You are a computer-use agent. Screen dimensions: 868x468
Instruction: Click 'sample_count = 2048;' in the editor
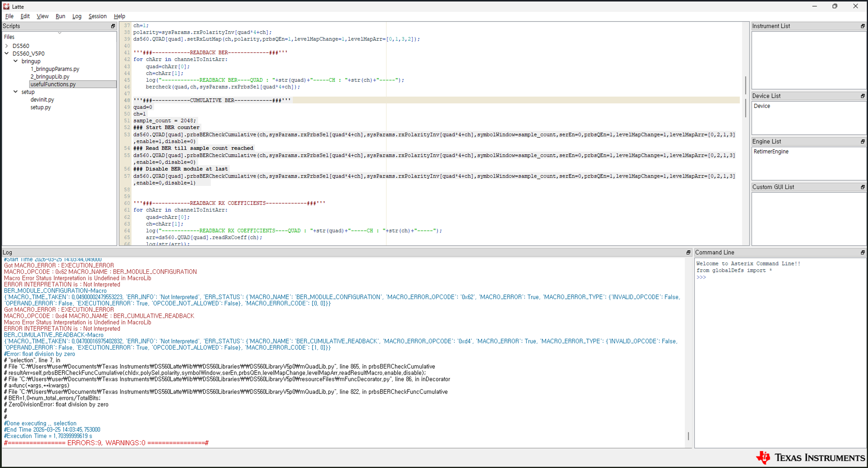[x=164, y=121]
